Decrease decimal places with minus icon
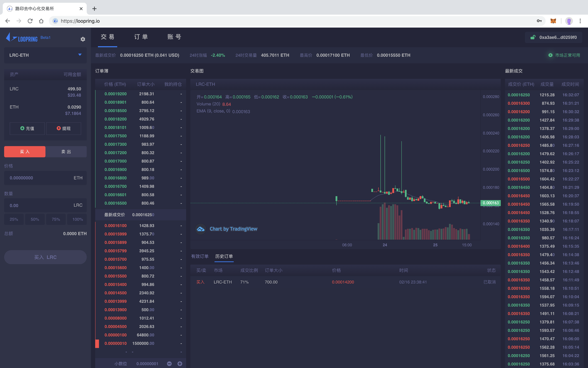 (x=169, y=364)
